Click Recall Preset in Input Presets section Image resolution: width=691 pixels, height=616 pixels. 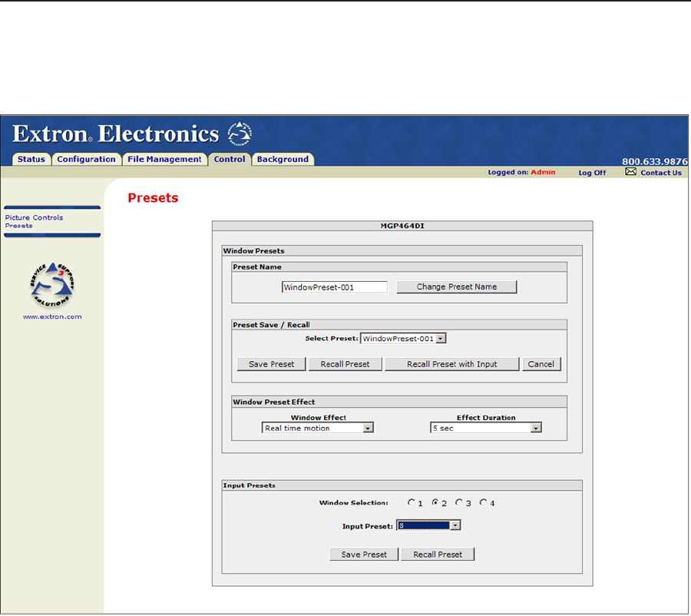pos(438,555)
